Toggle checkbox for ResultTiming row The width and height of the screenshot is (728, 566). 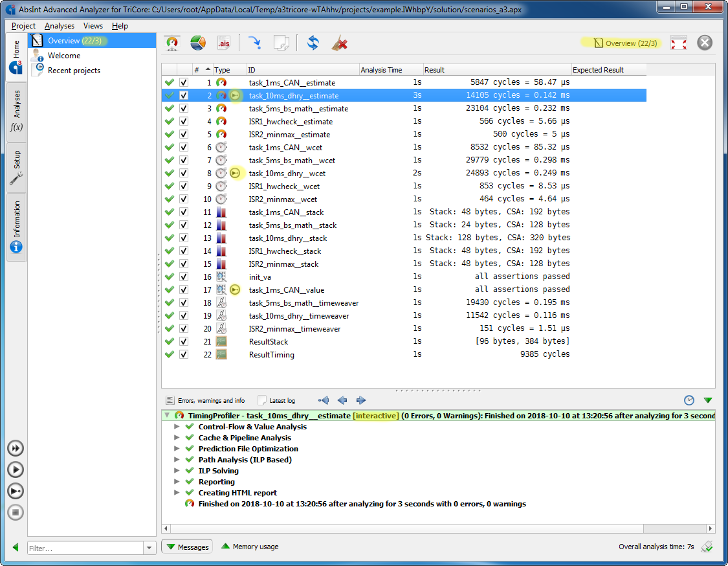click(184, 355)
